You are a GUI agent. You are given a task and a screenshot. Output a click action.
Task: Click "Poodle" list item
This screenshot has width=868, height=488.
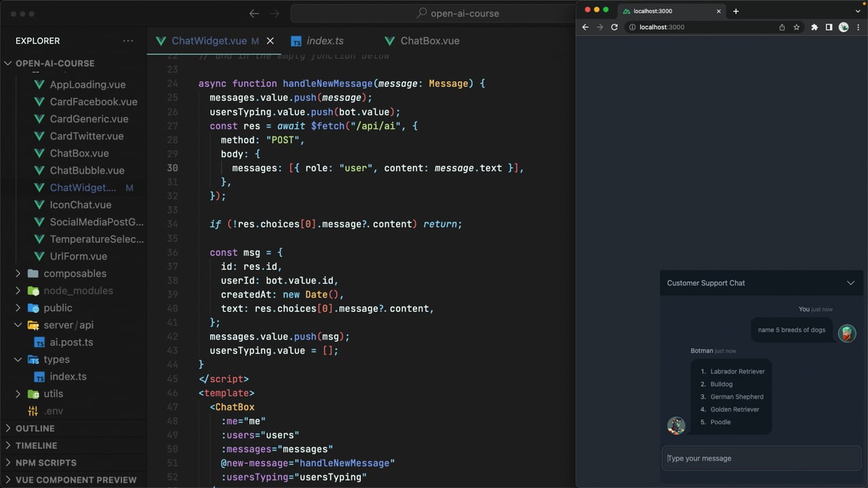coord(720,422)
